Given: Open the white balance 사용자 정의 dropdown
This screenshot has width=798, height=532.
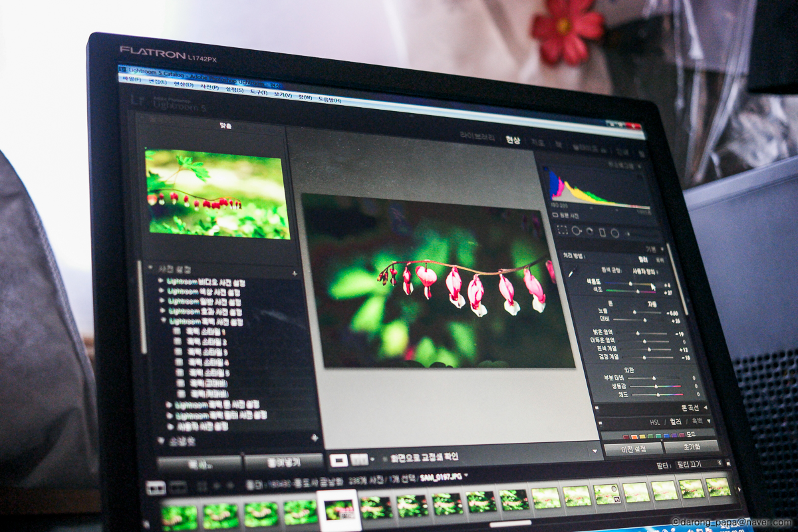Looking at the screenshot, I should click(646, 271).
